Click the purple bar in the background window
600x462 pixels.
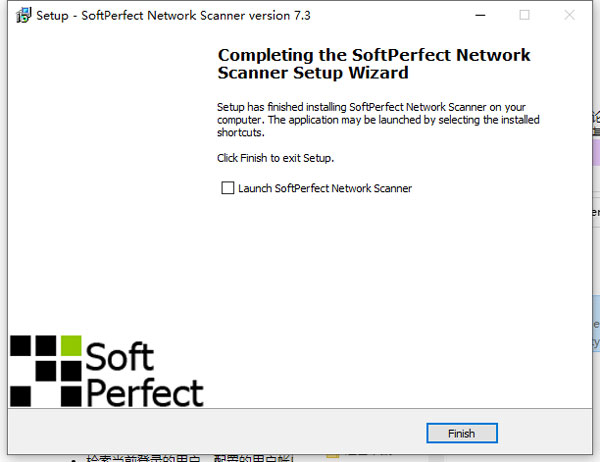594,152
